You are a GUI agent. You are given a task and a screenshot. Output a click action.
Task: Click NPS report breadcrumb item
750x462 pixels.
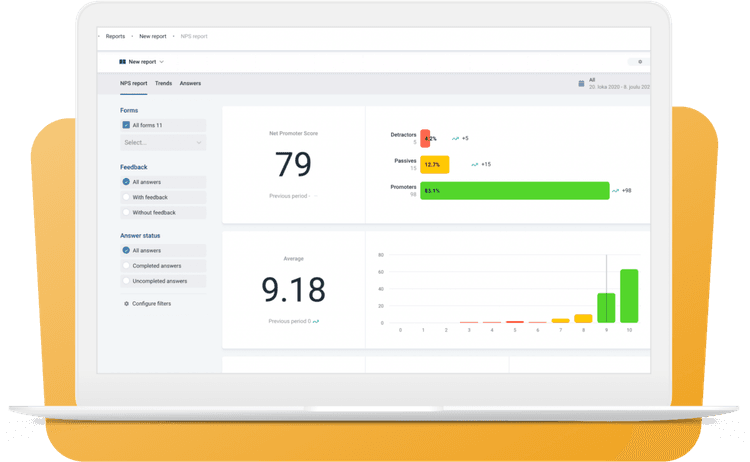coord(194,36)
